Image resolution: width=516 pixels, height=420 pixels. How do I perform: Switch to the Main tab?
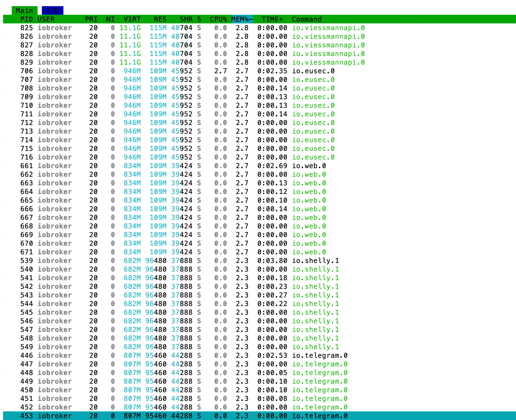[x=24, y=10]
